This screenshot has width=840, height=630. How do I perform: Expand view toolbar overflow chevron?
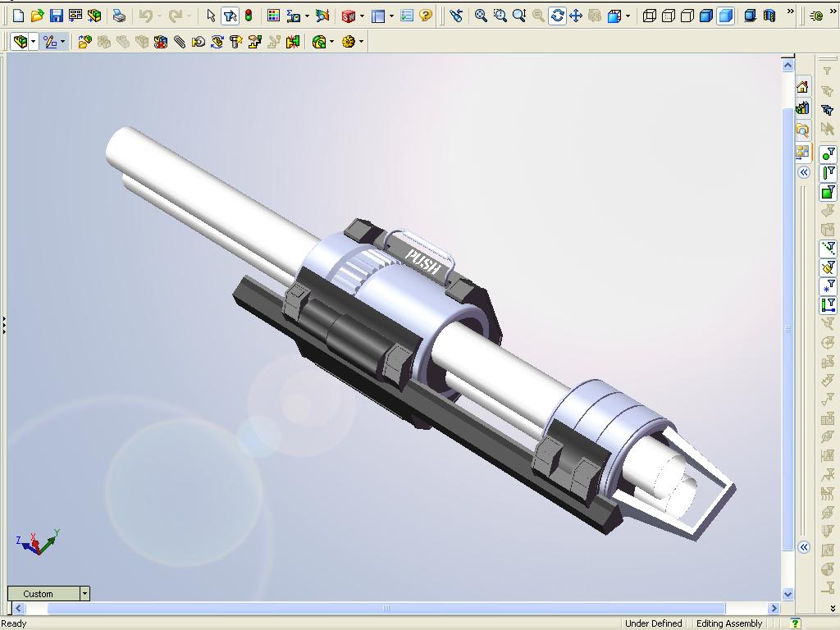790,11
